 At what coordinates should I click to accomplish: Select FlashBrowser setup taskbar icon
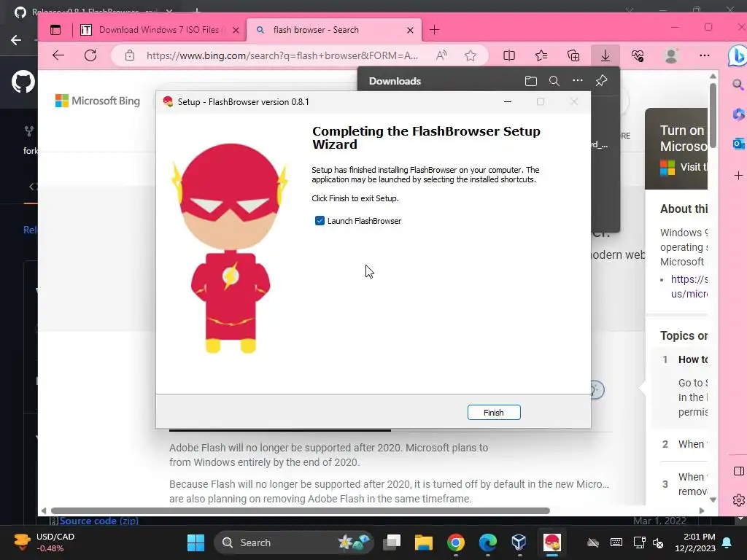[551, 542]
